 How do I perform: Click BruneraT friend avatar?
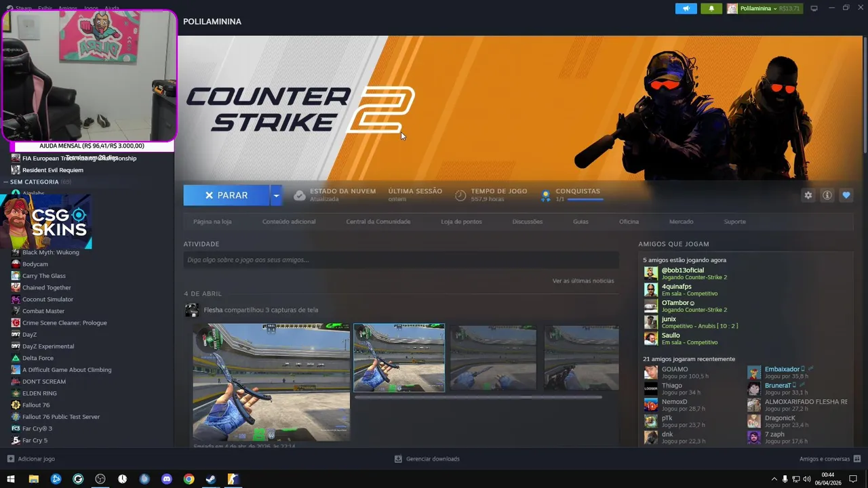(x=754, y=388)
